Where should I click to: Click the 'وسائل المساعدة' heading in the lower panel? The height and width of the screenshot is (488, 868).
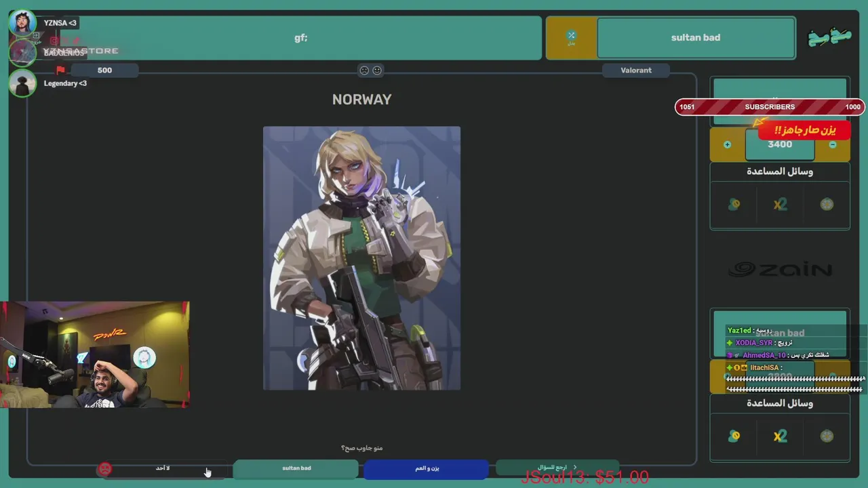780,403
